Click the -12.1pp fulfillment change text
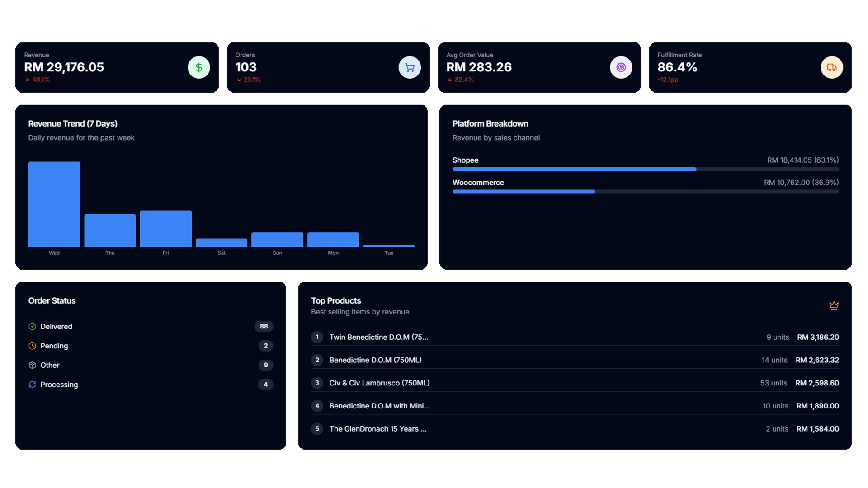This screenshot has width=868, height=488. (668, 80)
